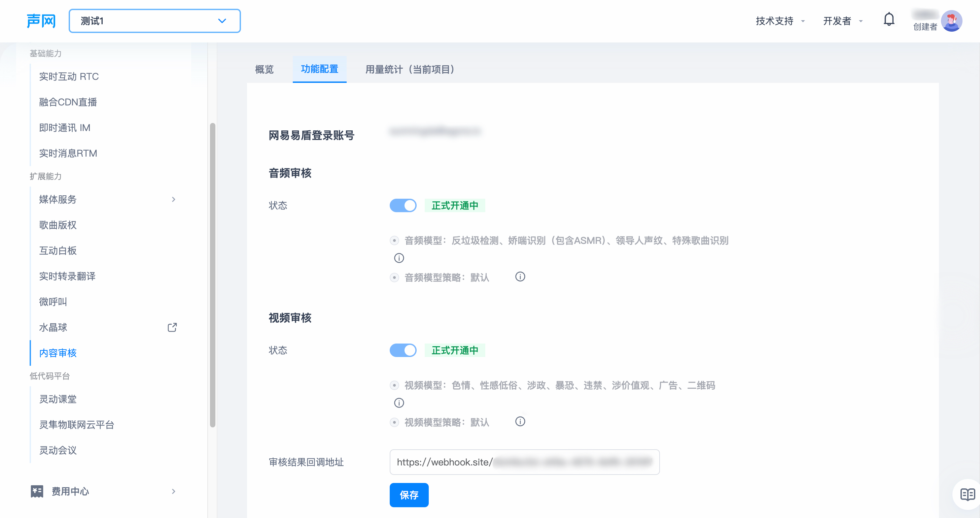This screenshot has height=518, width=980.
Task: Show info for 视频模型策略
Action: [x=520, y=421]
